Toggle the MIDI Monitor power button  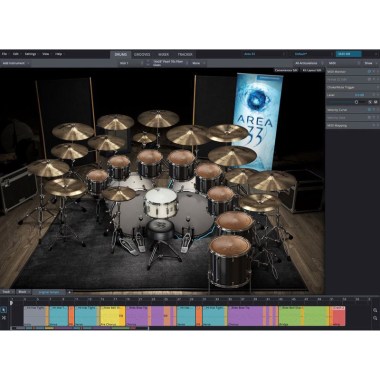tap(369, 72)
